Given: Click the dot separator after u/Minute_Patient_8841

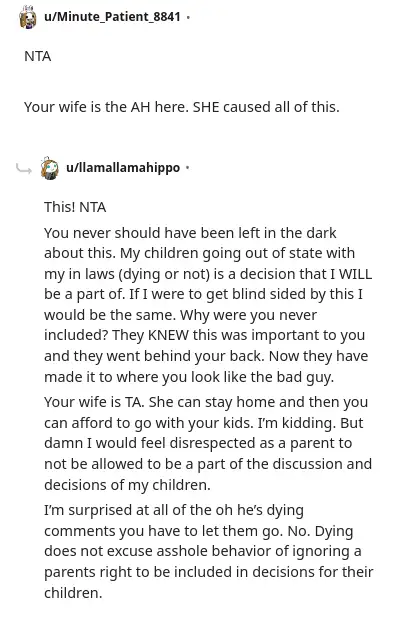Looking at the screenshot, I should 189,17.
